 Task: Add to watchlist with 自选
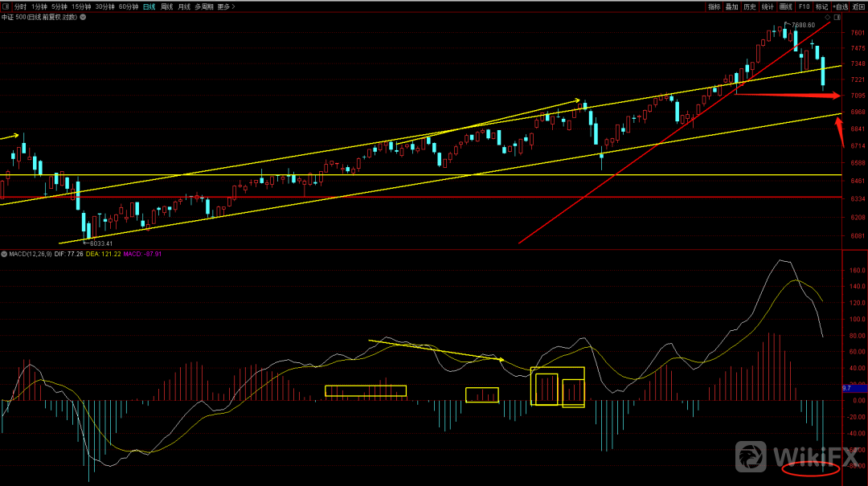(840, 6)
